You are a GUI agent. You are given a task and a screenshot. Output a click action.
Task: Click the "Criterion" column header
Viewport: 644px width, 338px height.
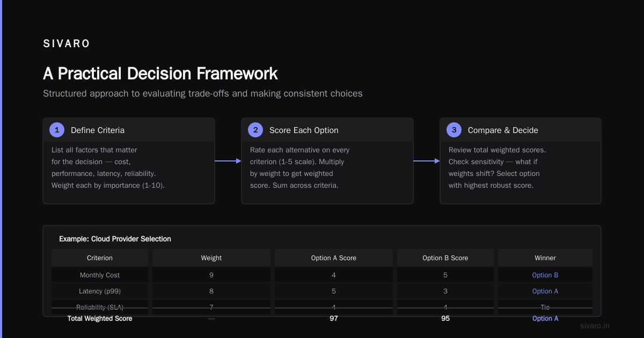click(x=100, y=258)
